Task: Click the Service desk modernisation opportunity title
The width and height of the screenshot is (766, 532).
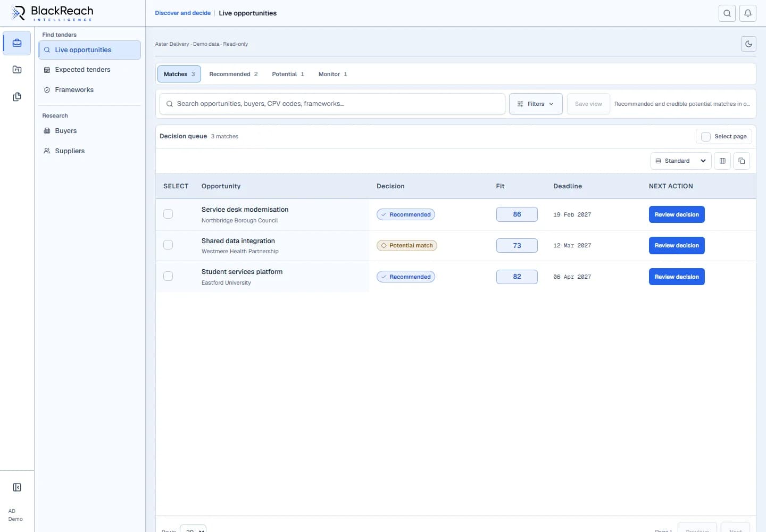Action: tap(245, 210)
